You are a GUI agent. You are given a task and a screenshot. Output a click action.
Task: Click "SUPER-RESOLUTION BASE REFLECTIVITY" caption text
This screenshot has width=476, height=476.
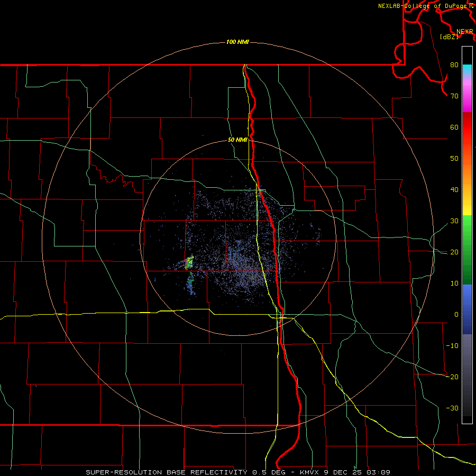(x=167, y=472)
